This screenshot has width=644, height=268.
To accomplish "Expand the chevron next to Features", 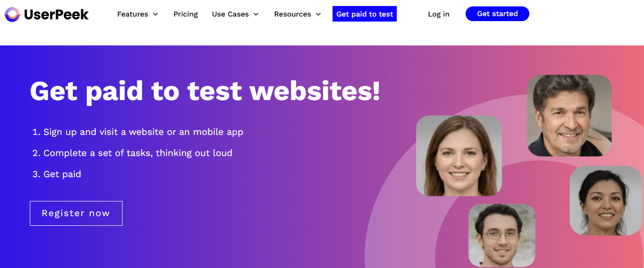I will pos(155,14).
